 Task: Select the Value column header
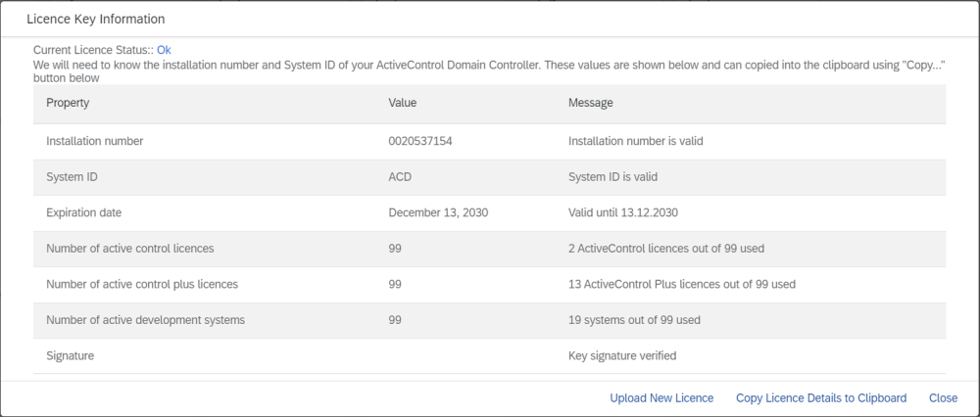tap(403, 103)
